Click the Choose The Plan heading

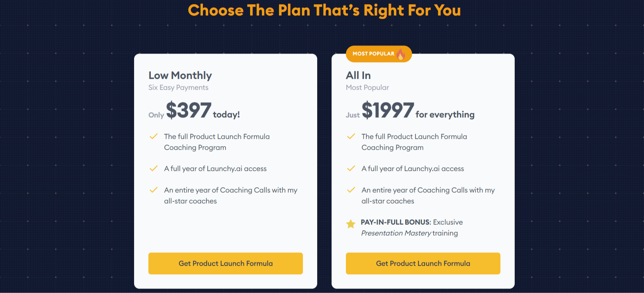(x=324, y=10)
